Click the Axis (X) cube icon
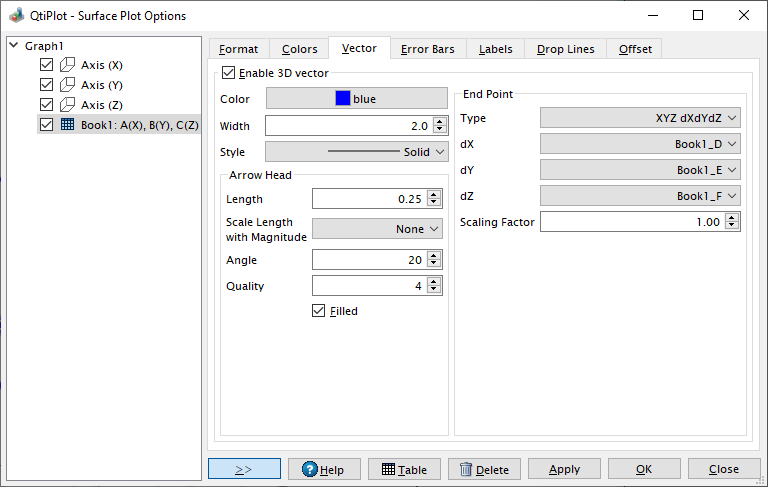 tap(68, 65)
